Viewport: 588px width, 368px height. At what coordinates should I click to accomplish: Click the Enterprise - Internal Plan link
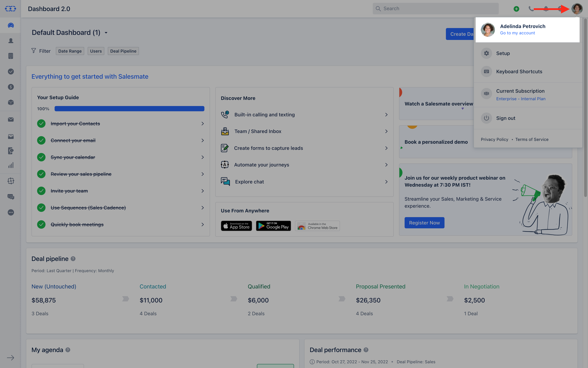[521, 99]
